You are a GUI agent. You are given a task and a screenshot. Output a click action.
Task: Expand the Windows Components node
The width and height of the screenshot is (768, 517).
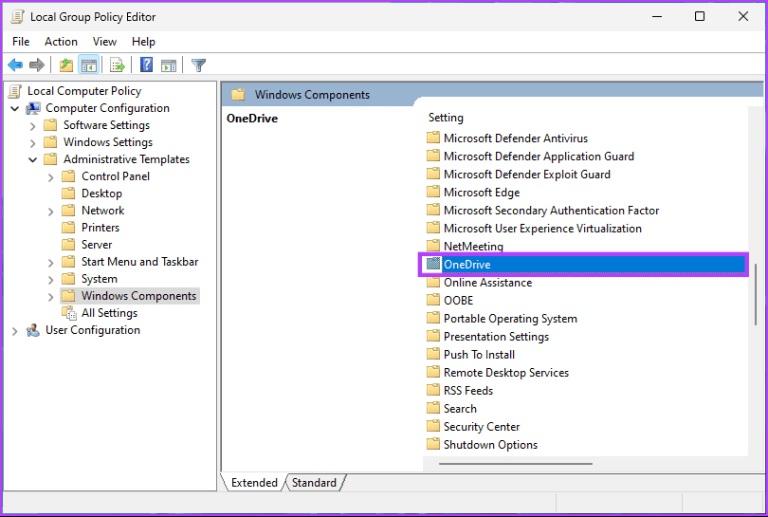coord(50,297)
